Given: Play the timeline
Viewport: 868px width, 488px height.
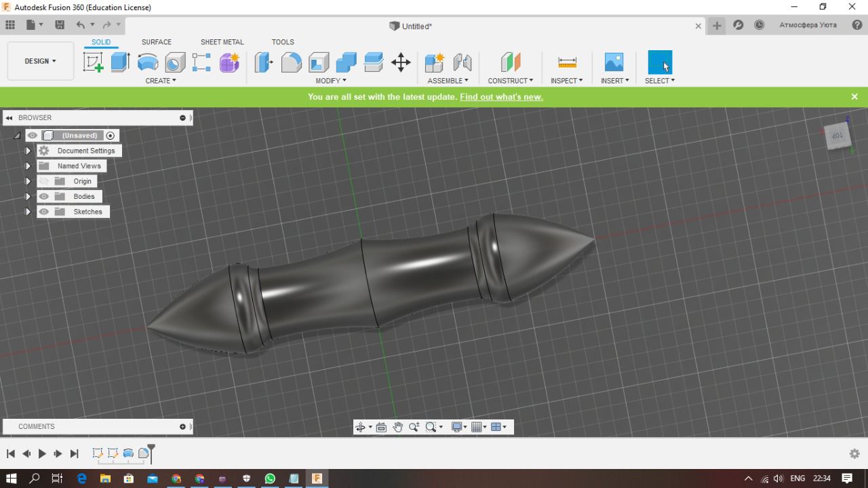Looking at the screenshot, I should [42, 453].
